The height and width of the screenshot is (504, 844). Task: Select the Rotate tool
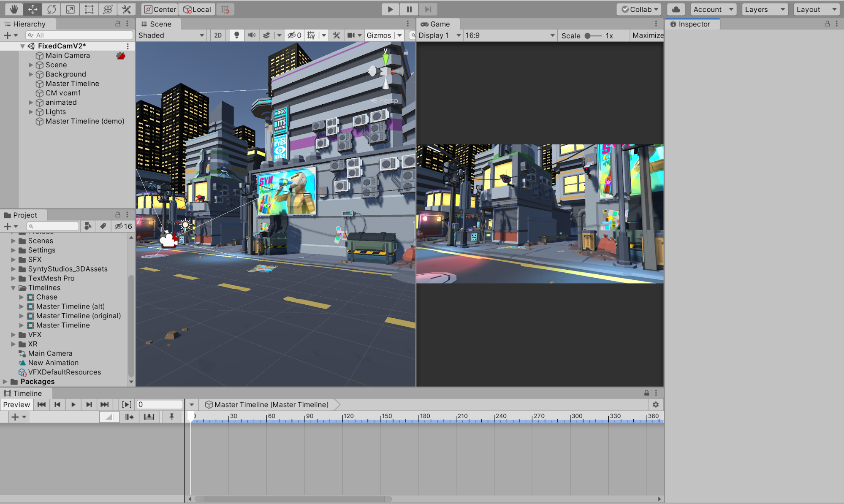(x=52, y=9)
